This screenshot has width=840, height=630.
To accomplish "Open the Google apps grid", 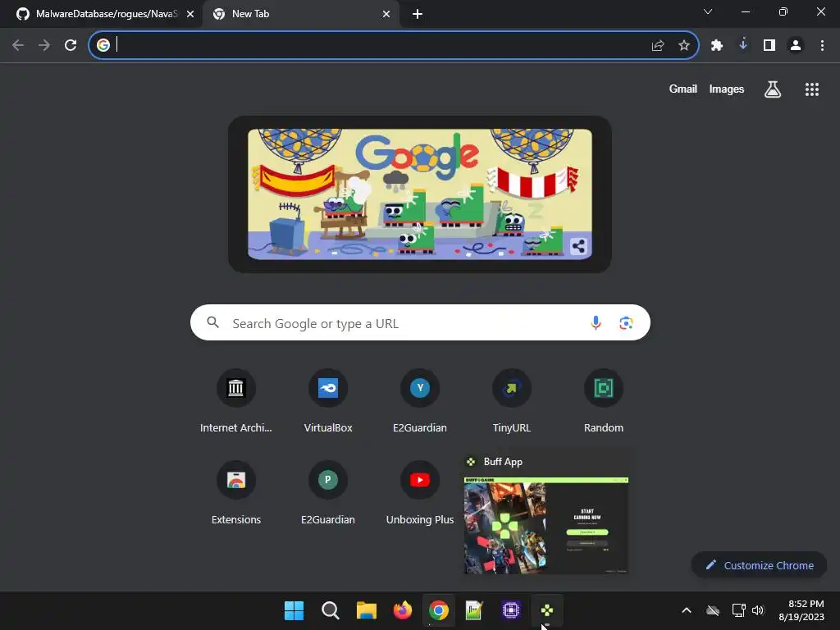I will [x=812, y=89].
